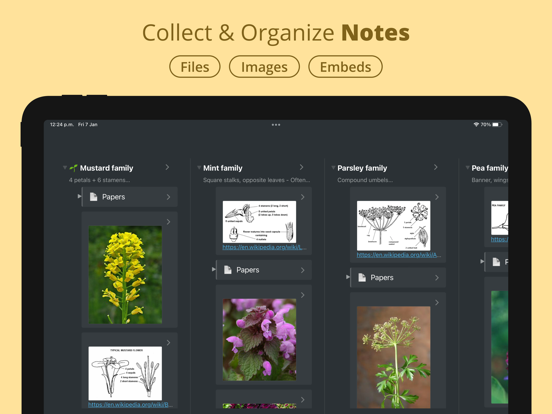The width and height of the screenshot is (552, 414).
Task: Collapse the Mustard family column triangle
Action: 65,168
